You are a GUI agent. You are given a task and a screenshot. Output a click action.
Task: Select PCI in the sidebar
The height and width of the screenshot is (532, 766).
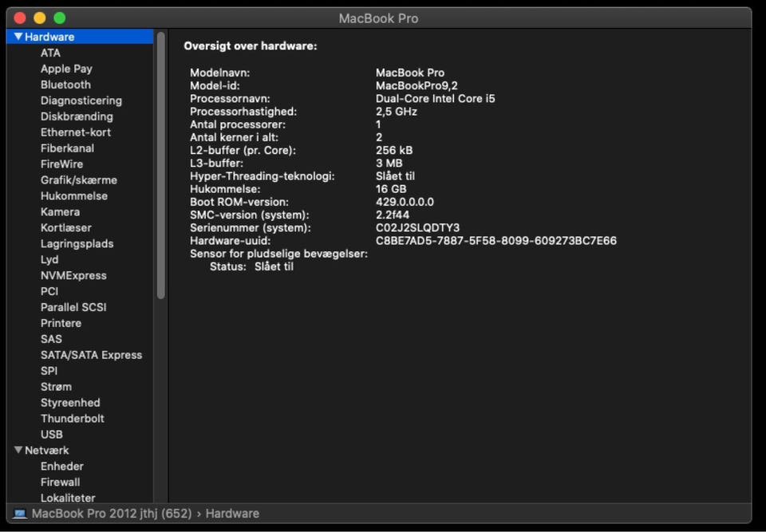point(49,291)
